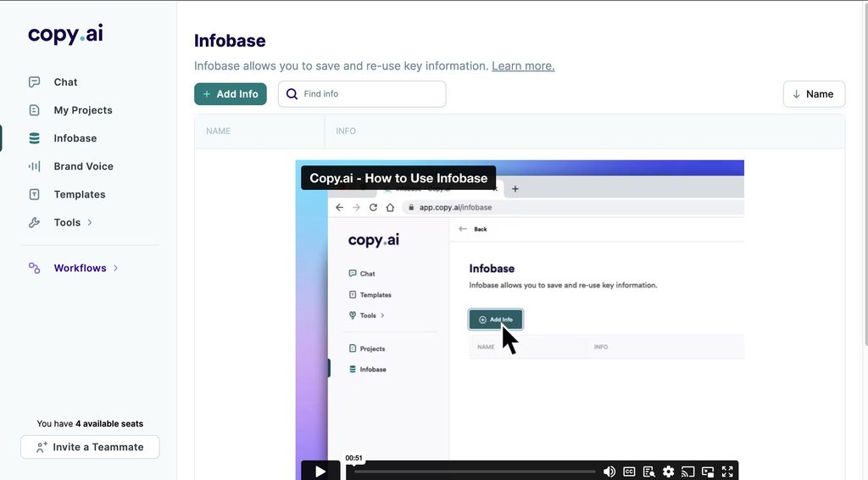Click the INFO column header
Viewport: 868px width, 480px height.
point(346,131)
